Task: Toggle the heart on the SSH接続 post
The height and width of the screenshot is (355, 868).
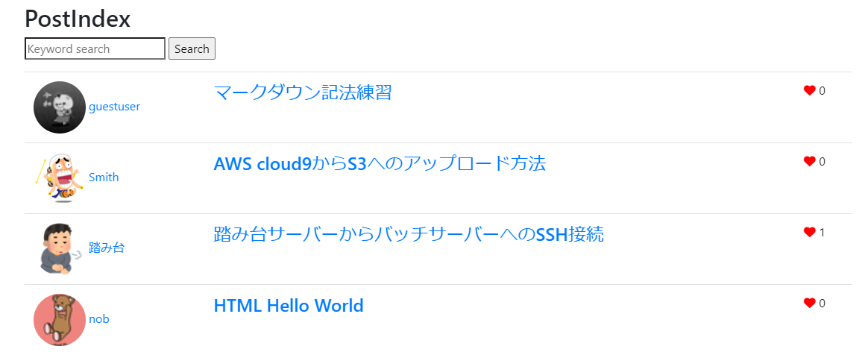Action: 809,233
